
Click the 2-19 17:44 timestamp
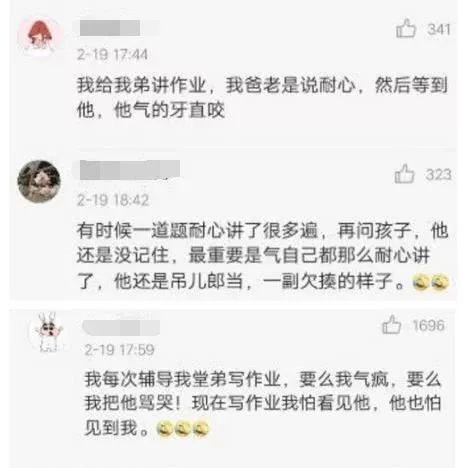pyautogui.click(x=112, y=54)
